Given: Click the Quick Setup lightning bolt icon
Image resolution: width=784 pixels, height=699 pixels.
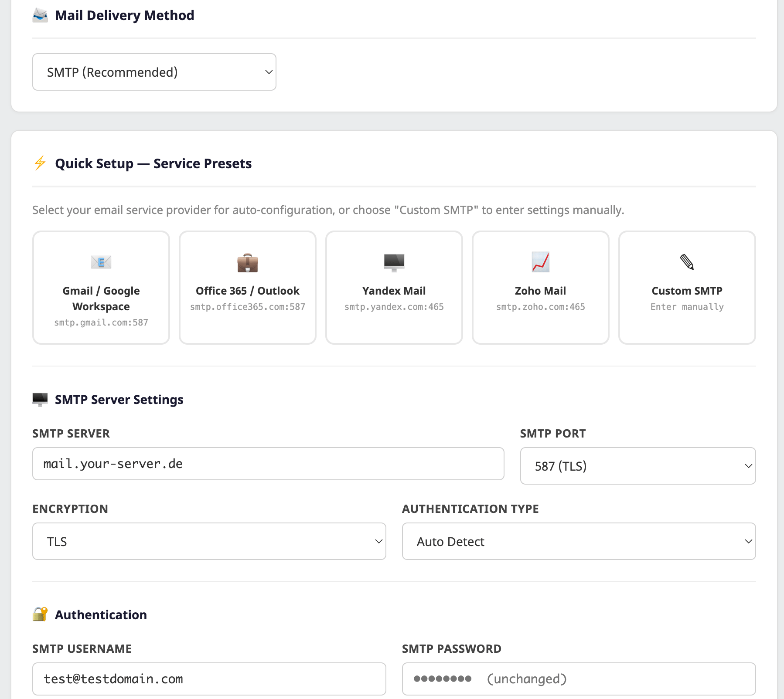Looking at the screenshot, I should [40, 163].
